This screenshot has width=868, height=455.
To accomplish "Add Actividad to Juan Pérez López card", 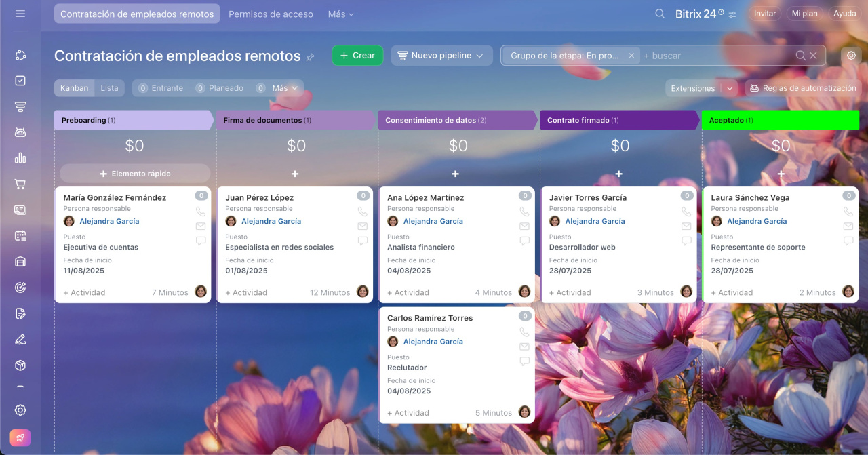I will (x=246, y=292).
